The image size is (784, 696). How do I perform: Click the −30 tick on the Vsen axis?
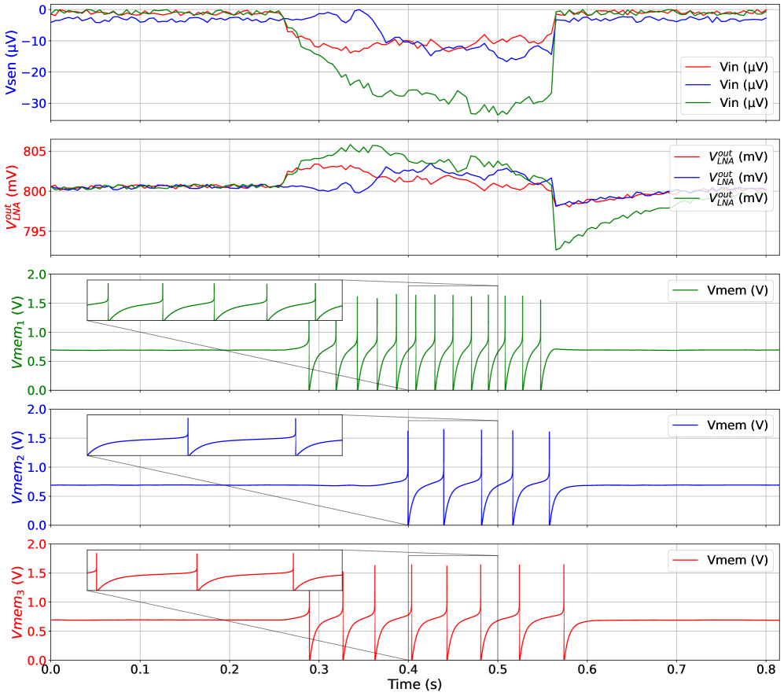point(34,104)
